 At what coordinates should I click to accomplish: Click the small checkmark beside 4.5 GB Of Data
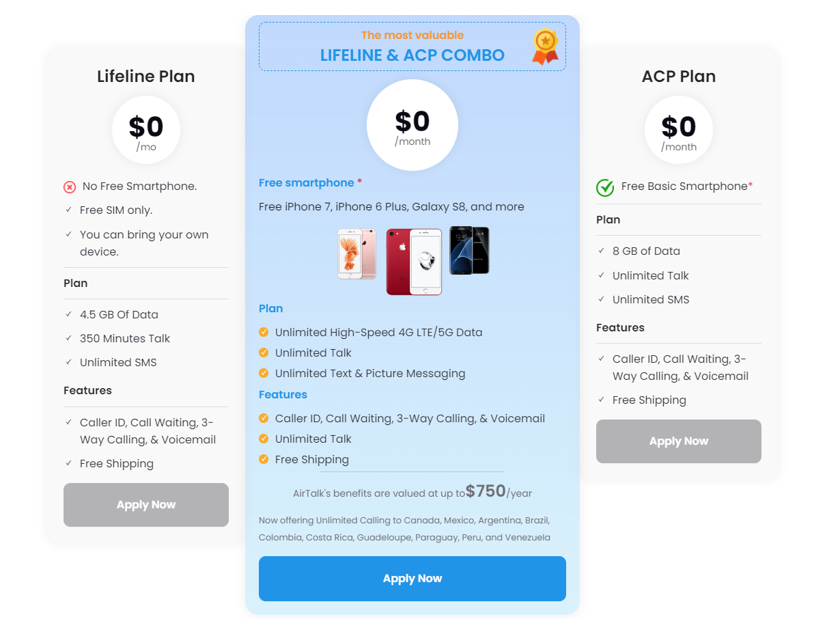(69, 314)
